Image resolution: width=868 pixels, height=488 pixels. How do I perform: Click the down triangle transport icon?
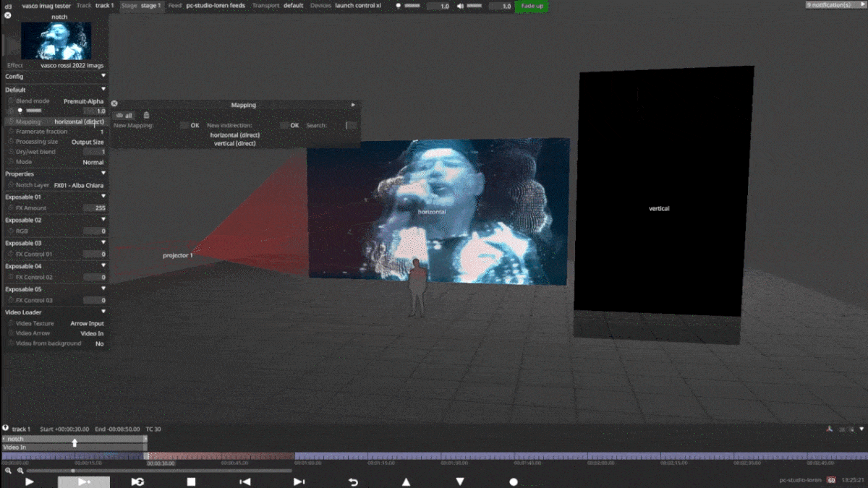coord(460,481)
